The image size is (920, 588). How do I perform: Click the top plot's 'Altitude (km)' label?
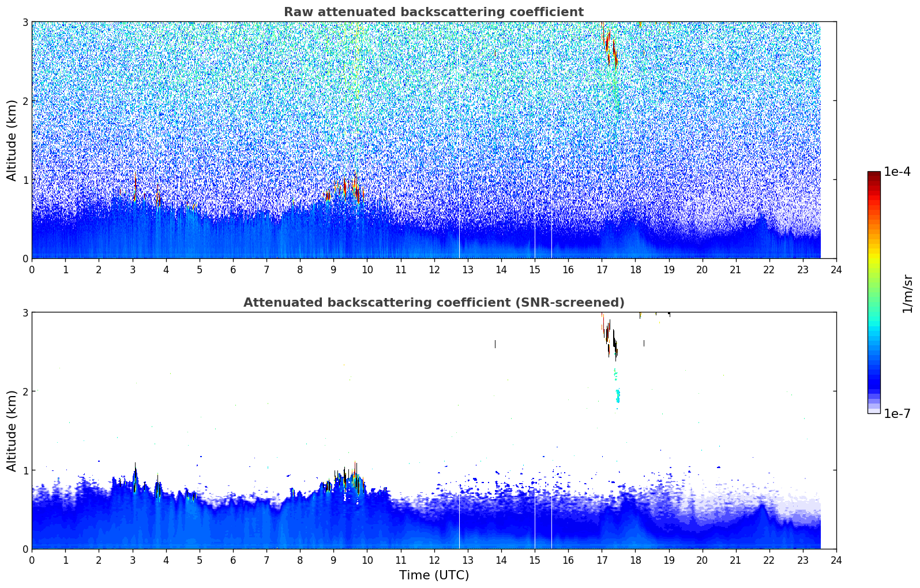coord(12,140)
